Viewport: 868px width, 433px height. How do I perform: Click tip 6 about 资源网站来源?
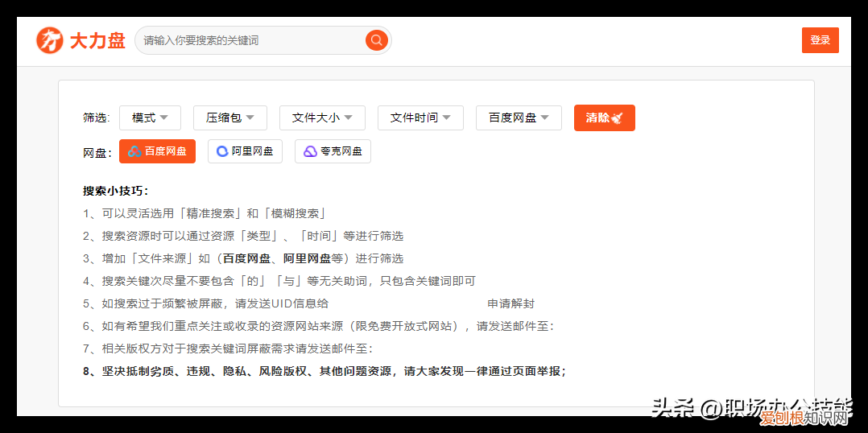pyautogui.click(x=319, y=326)
